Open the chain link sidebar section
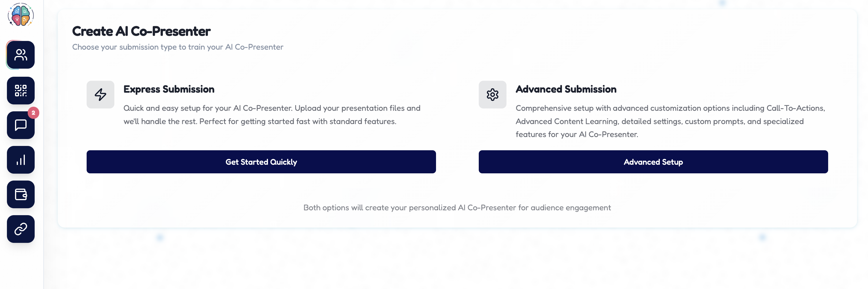Image resolution: width=868 pixels, height=289 pixels. click(21, 229)
